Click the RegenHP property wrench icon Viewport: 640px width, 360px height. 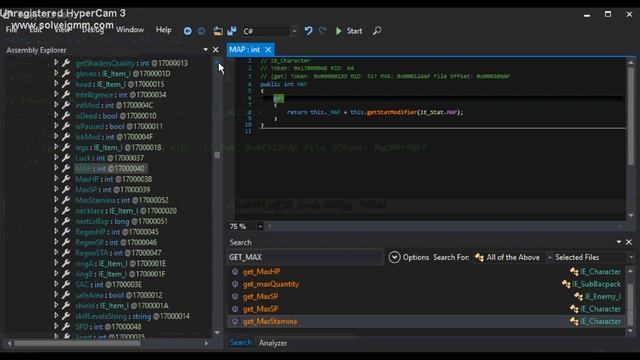click(66, 231)
